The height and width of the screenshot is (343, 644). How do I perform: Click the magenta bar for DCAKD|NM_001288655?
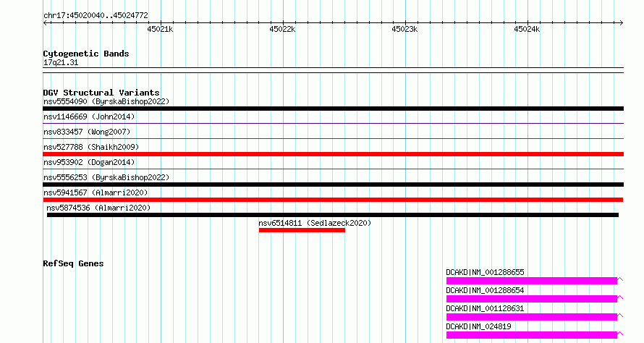click(x=531, y=281)
